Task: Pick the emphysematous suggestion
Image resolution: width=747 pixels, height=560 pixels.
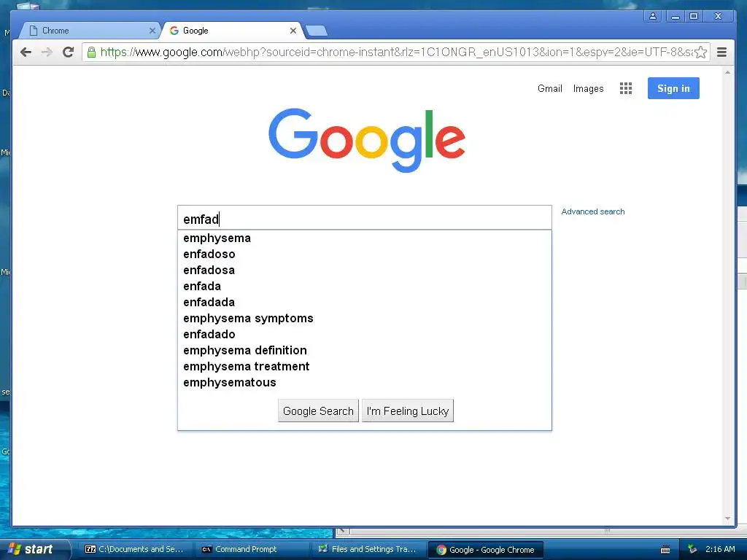Action: tap(365, 382)
